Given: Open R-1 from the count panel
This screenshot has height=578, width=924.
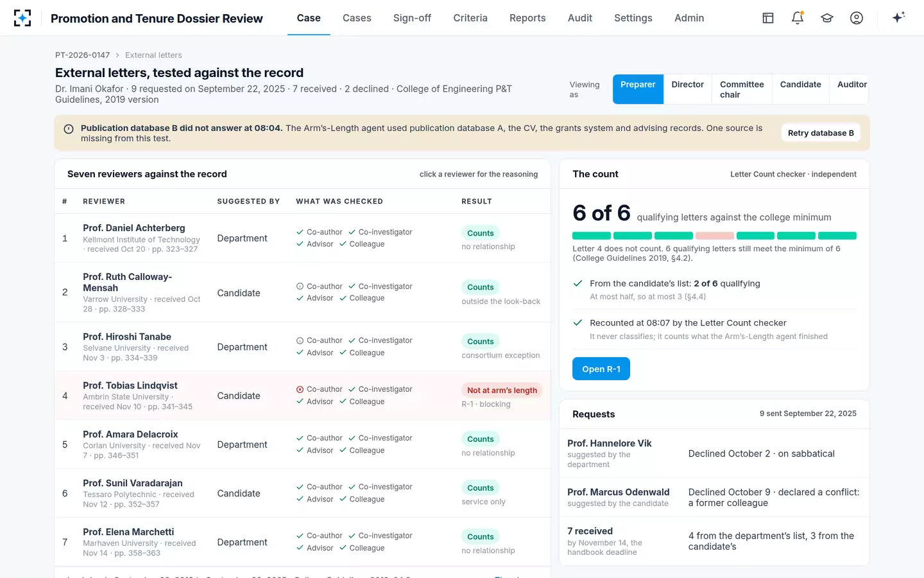Looking at the screenshot, I should [601, 369].
